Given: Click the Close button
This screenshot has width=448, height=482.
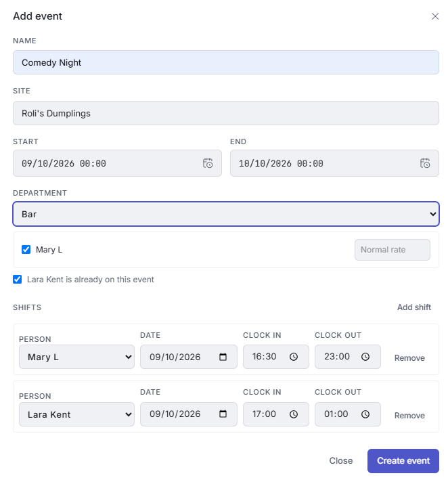Looking at the screenshot, I should (341, 460).
